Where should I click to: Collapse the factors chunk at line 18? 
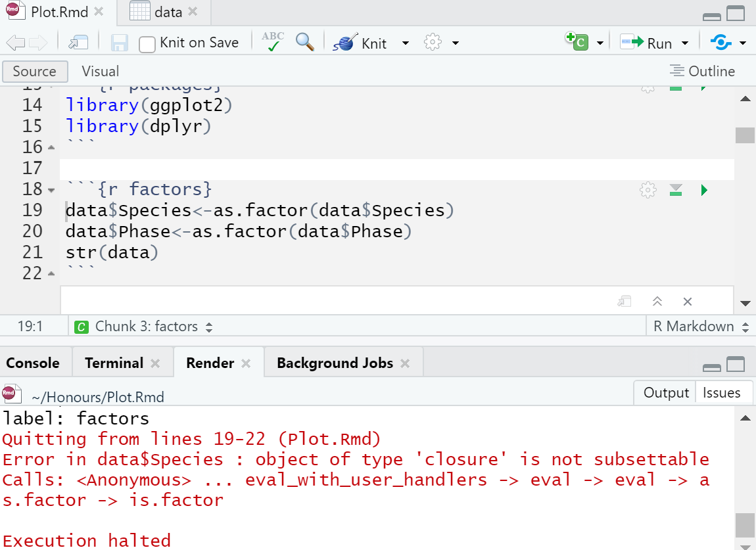click(x=52, y=191)
